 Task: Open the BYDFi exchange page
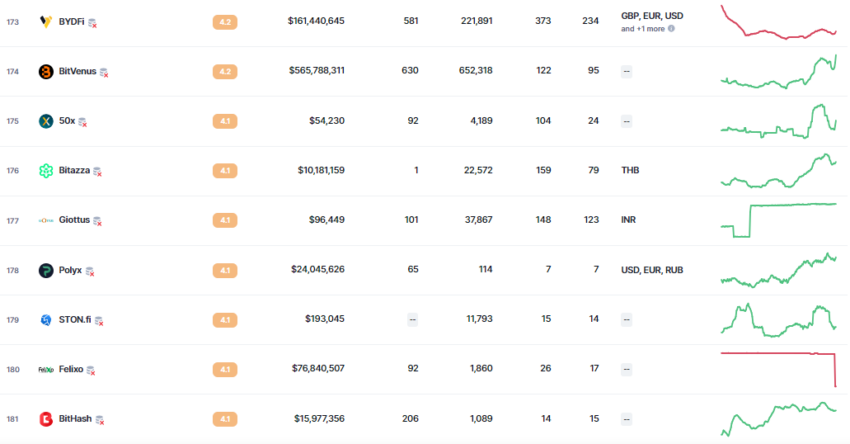(x=72, y=22)
